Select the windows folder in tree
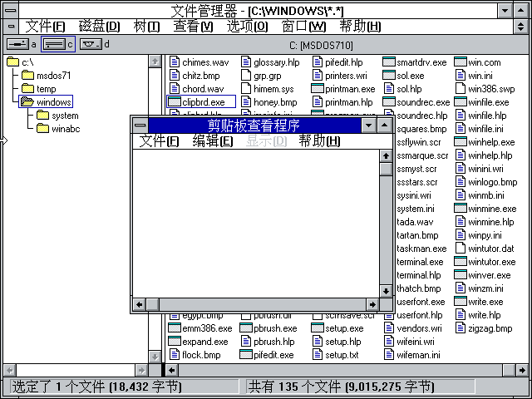 point(46,101)
